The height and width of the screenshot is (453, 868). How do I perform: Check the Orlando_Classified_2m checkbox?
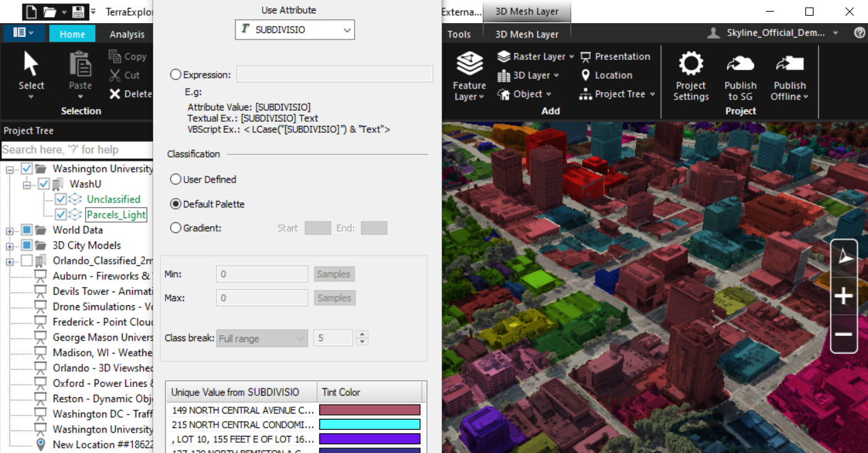[x=27, y=261]
